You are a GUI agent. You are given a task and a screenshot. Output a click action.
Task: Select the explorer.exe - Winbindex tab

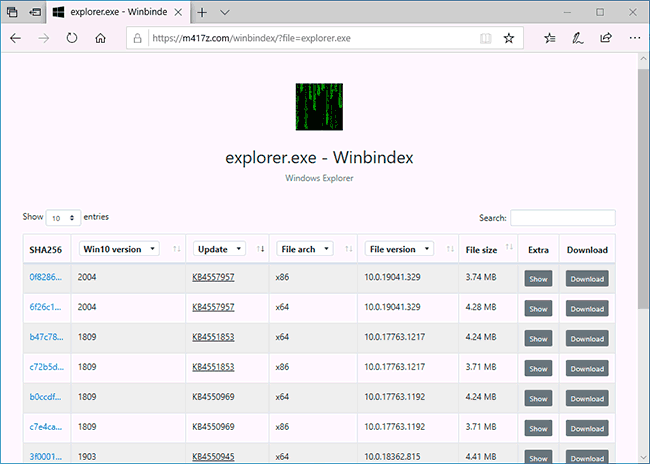(x=119, y=12)
